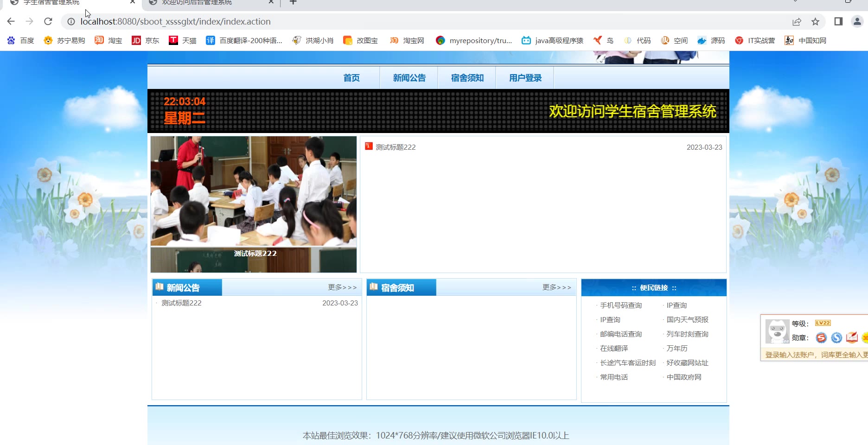Open the 源码 bookmark
This screenshot has width=868, height=445.
pos(711,40)
